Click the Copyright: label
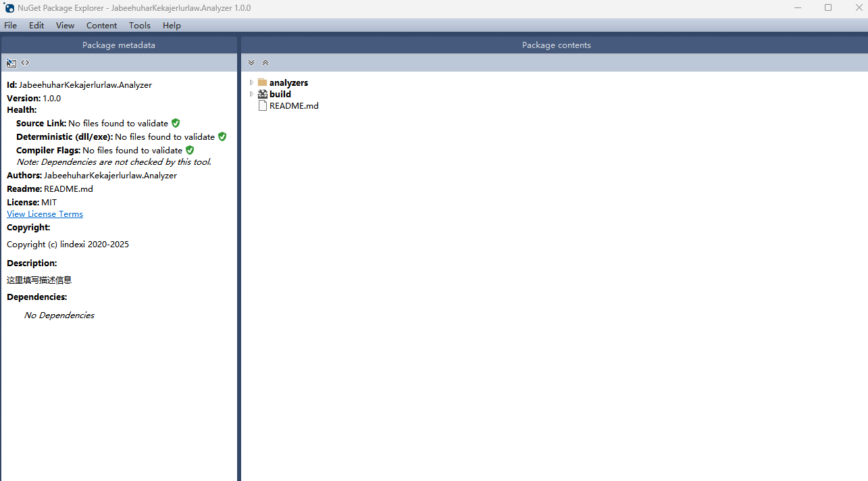The image size is (868, 481). pyautogui.click(x=28, y=228)
